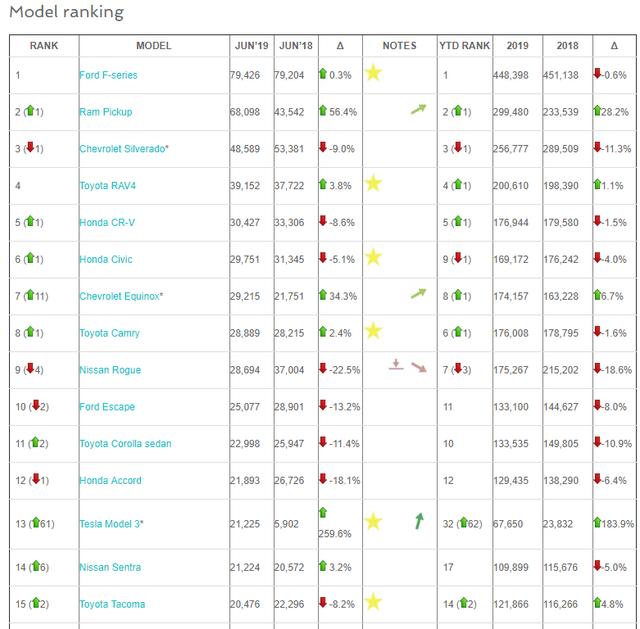Open the Nissan Sentra link
Screen dimensions: 640x629
(110, 567)
